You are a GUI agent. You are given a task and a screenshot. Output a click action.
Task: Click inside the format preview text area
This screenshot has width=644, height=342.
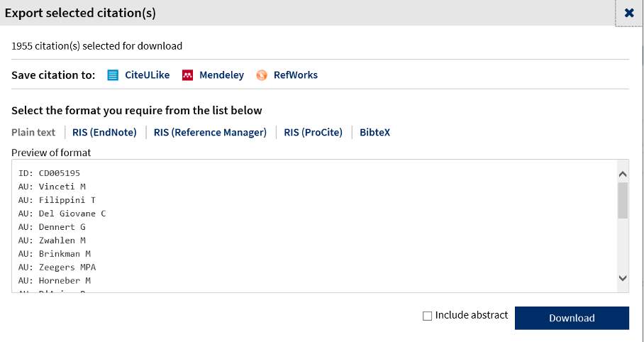pos(315,226)
